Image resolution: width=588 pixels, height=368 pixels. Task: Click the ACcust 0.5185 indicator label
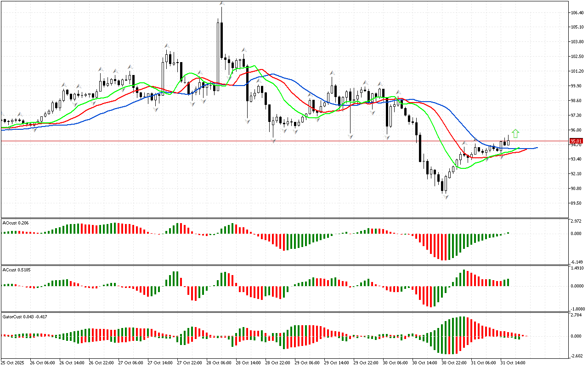pos(17,270)
